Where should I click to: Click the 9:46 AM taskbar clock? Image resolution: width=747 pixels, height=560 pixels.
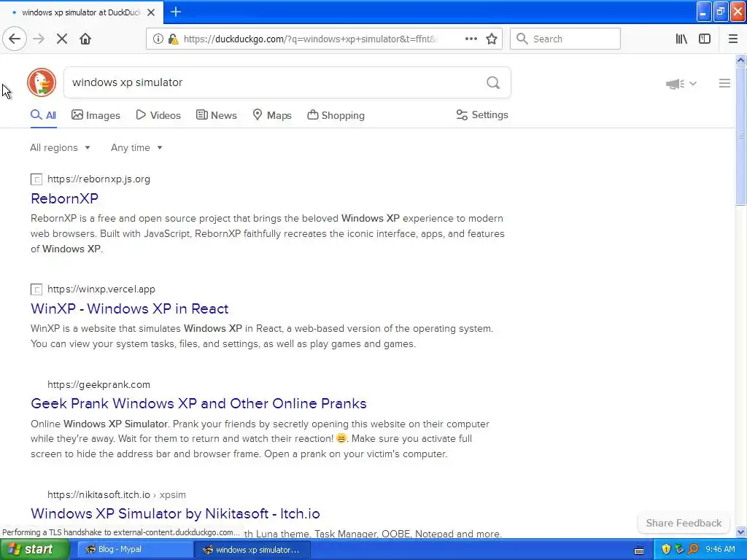point(720,550)
